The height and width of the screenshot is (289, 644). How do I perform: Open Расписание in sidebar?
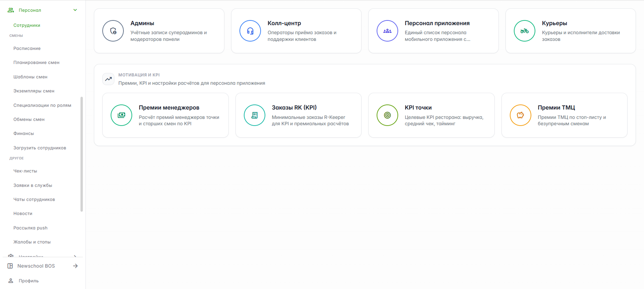coord(27,48)
